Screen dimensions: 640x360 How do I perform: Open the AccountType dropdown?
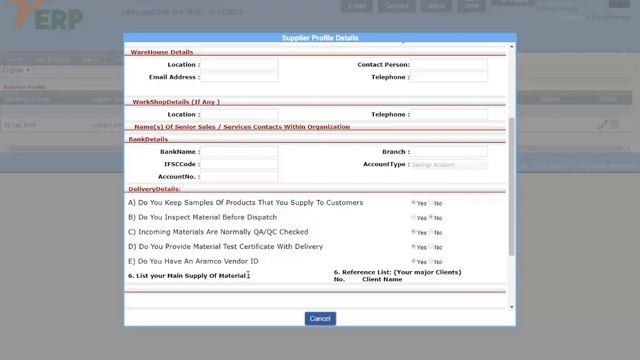[449, 164]
